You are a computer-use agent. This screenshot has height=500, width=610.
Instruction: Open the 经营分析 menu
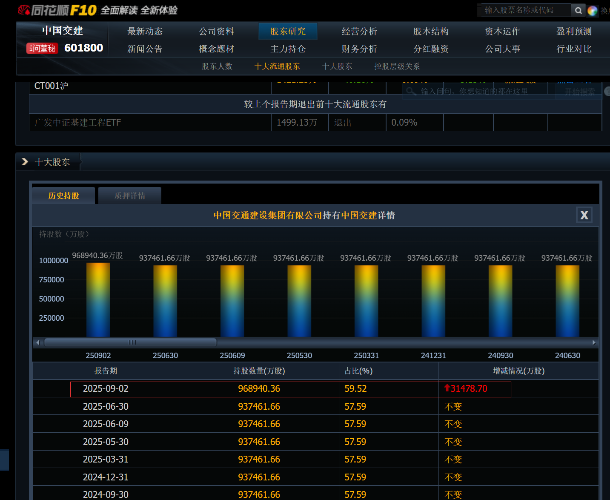(x=359, y=32)
